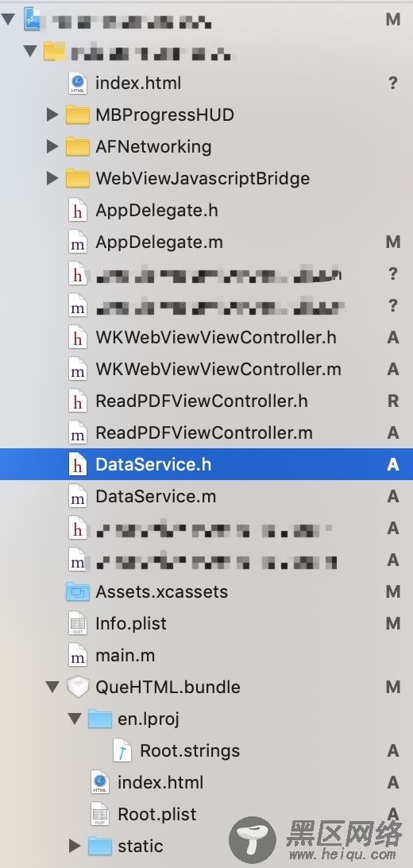Click the main.m source file icon
The height and width of the screenshot is (868, 413).
(77, 656)
